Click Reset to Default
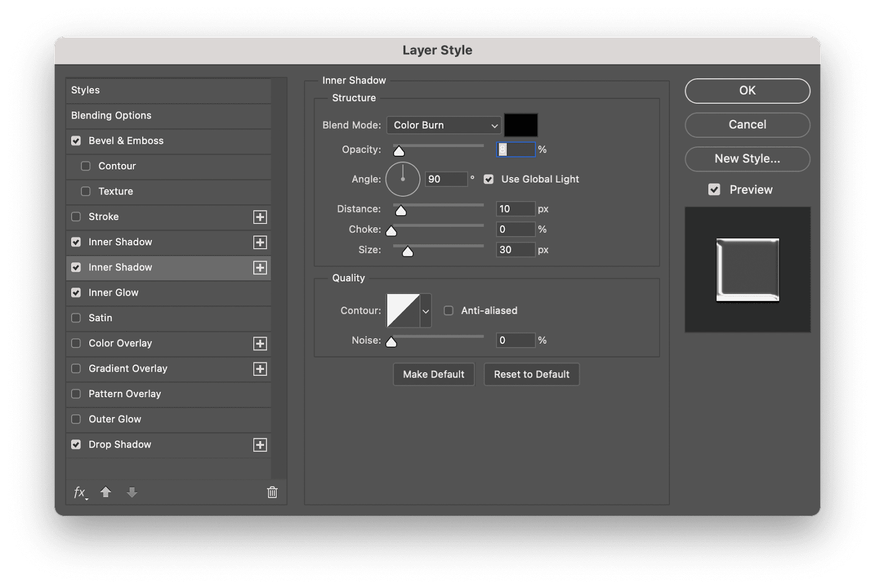Screen dimensions: 875x588 click(x=531, y=374)
